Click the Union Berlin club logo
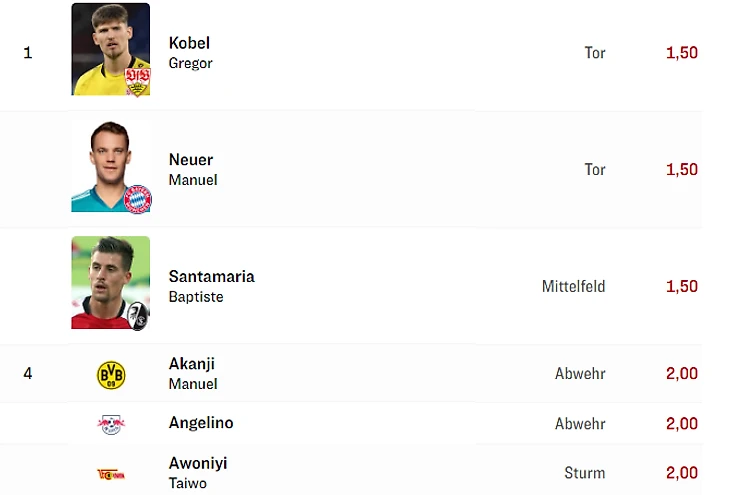Image resolution: width=730 pixels, height=495 pixels. coord(111,473)
